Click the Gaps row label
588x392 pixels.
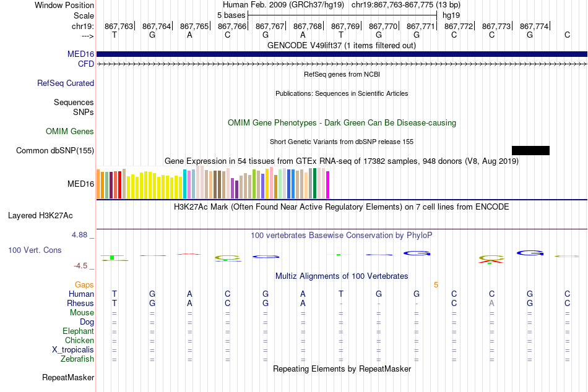pyautogui.click(x=84, y=285)
